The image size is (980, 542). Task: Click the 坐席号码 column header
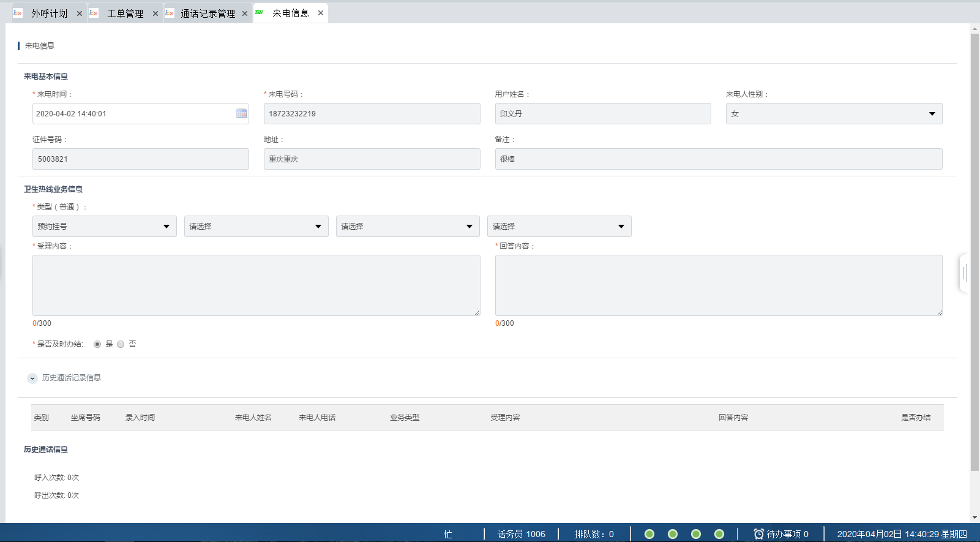(x=85, y=418)
